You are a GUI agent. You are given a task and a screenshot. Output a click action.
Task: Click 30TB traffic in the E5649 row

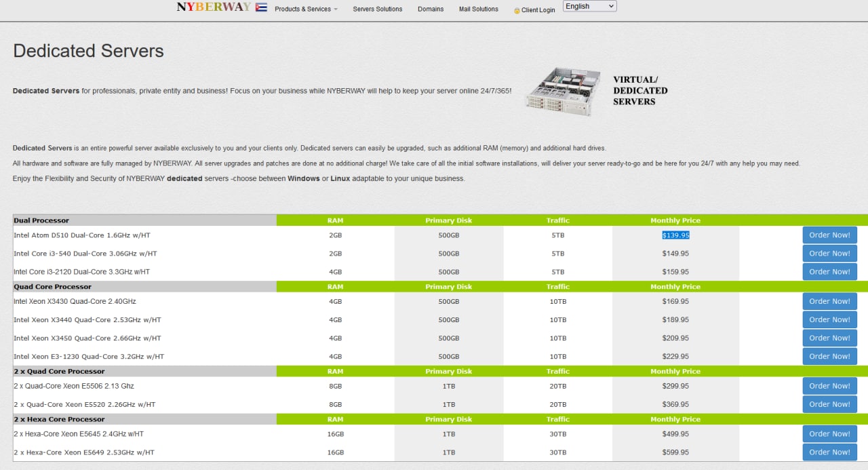[558, 453]
